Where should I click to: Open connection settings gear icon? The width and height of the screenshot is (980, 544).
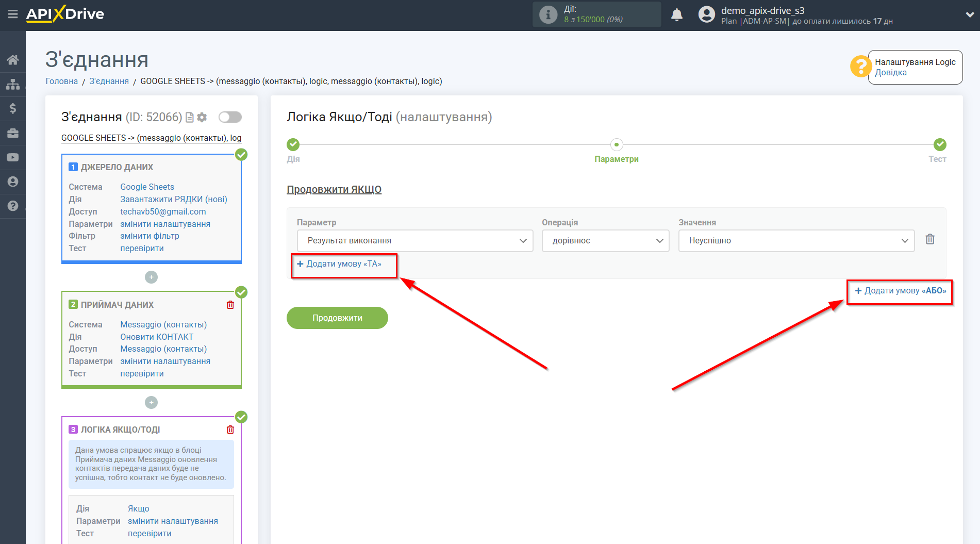202,118
